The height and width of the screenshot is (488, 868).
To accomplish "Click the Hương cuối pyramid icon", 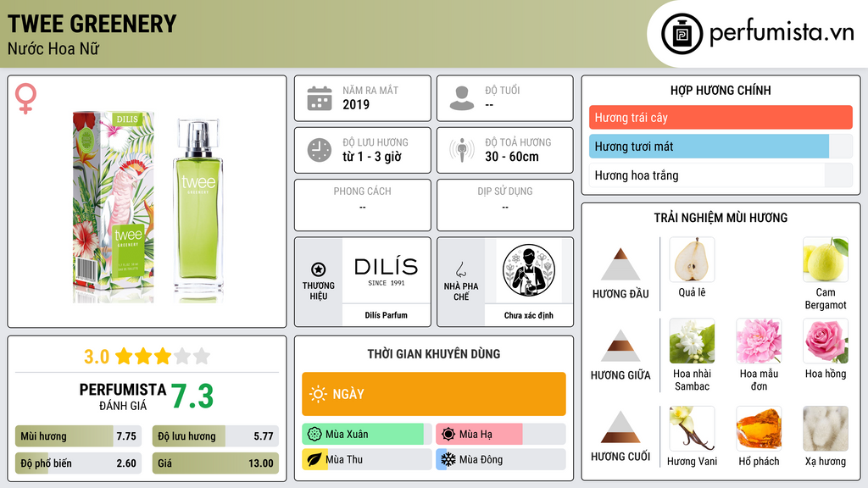I will tap(620, 427).
